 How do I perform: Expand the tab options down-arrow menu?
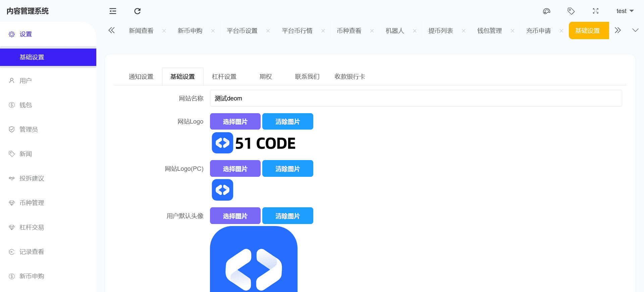pos(635,30)
